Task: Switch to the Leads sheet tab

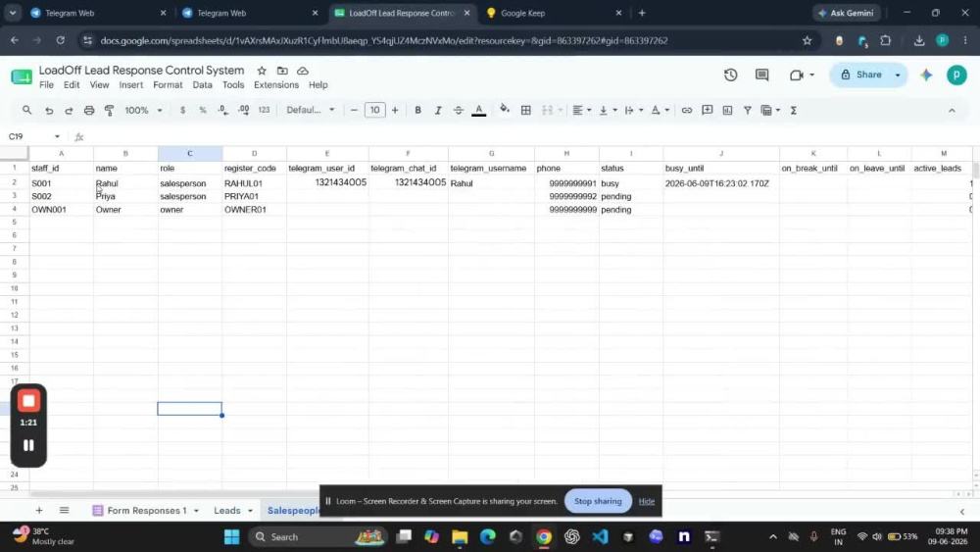Action: click(227, 511)
